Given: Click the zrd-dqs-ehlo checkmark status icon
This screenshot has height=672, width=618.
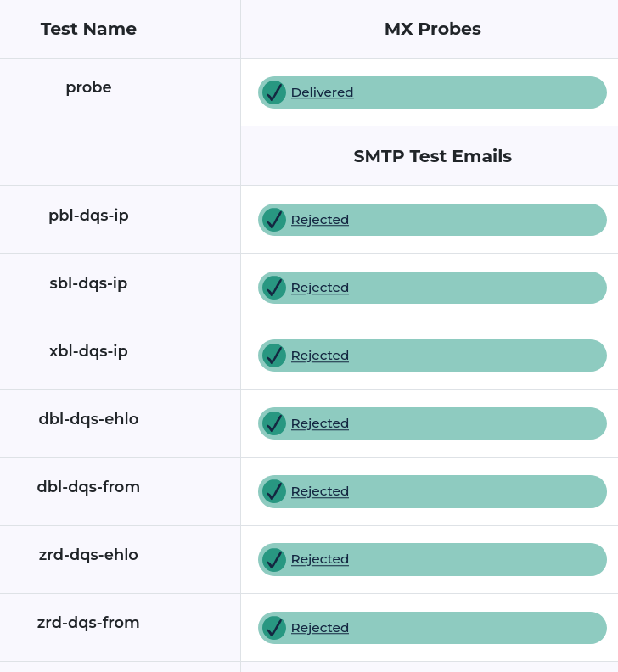Looking at the screenshot, I should click(273, 559).
